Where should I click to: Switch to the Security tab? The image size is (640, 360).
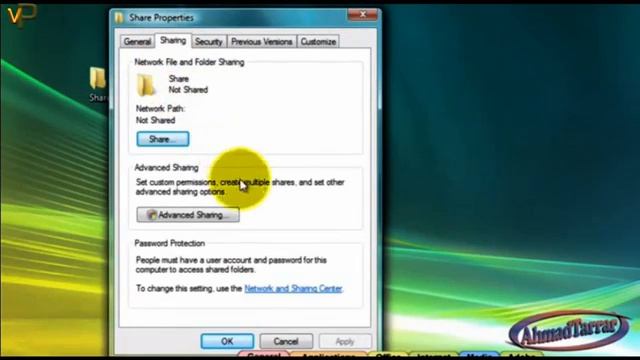click(x=209, y=42)
